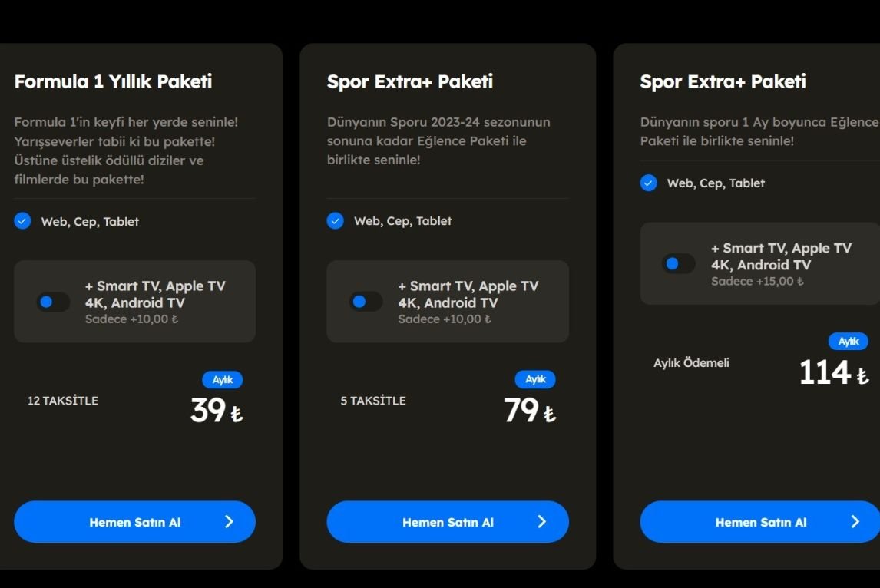Click the chevron on the 114 ₺ package's buy button
880x588 pixels.
coord(855,522)
